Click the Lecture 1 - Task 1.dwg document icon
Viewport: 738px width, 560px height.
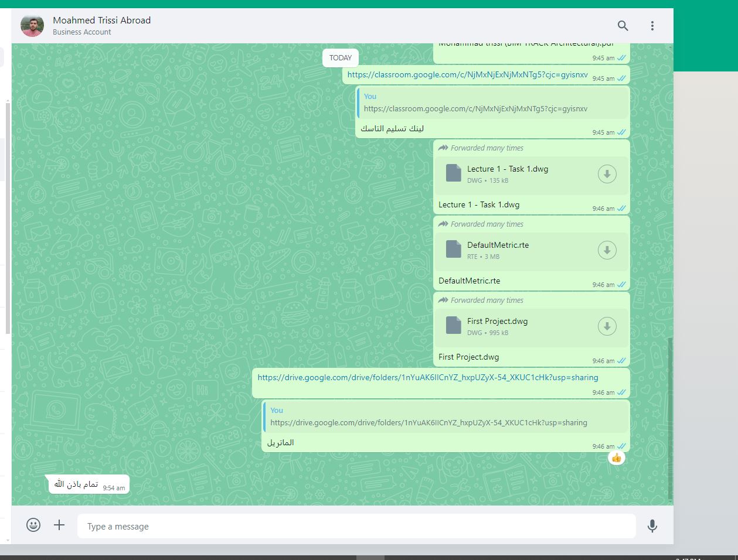[454, 173]
